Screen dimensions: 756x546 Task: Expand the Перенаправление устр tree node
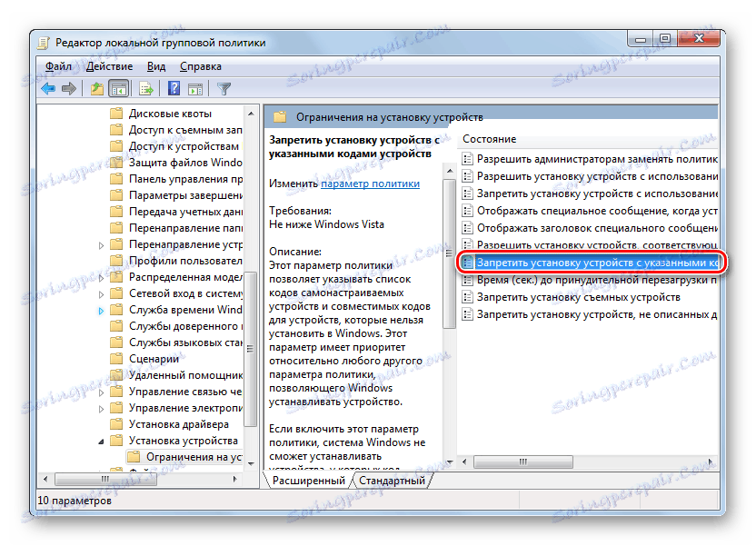coord(101,245)
